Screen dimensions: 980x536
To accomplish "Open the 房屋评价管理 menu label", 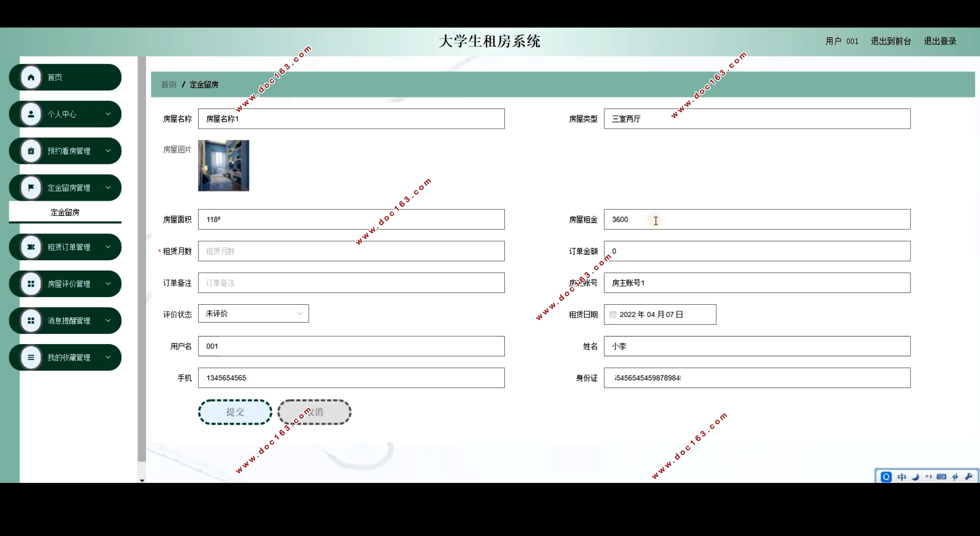I will [69, 284].
